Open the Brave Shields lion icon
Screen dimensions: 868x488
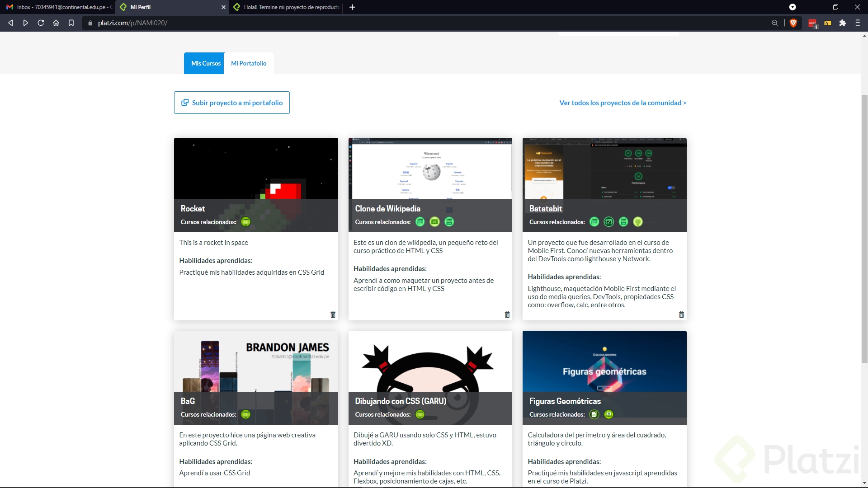point(793,23)
